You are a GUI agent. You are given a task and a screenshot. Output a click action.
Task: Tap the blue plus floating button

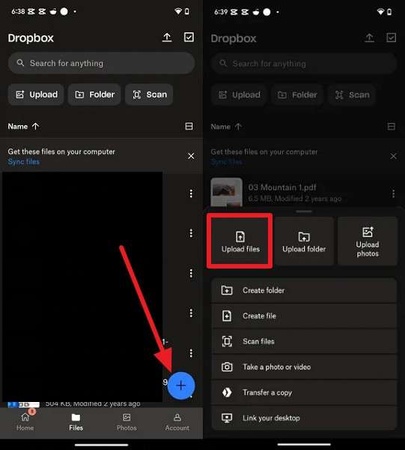[181, 386]
